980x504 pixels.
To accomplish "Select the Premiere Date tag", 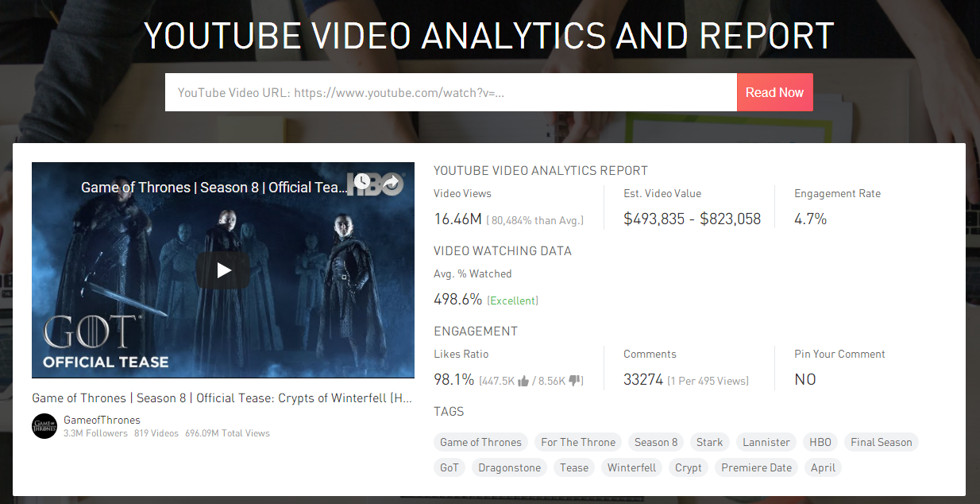I will [756, 467].
